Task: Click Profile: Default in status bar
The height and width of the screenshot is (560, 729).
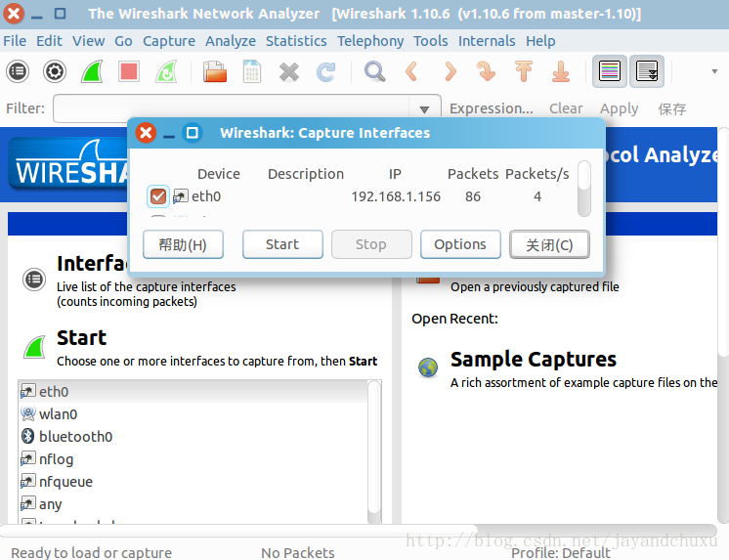Action: (561, 552)
